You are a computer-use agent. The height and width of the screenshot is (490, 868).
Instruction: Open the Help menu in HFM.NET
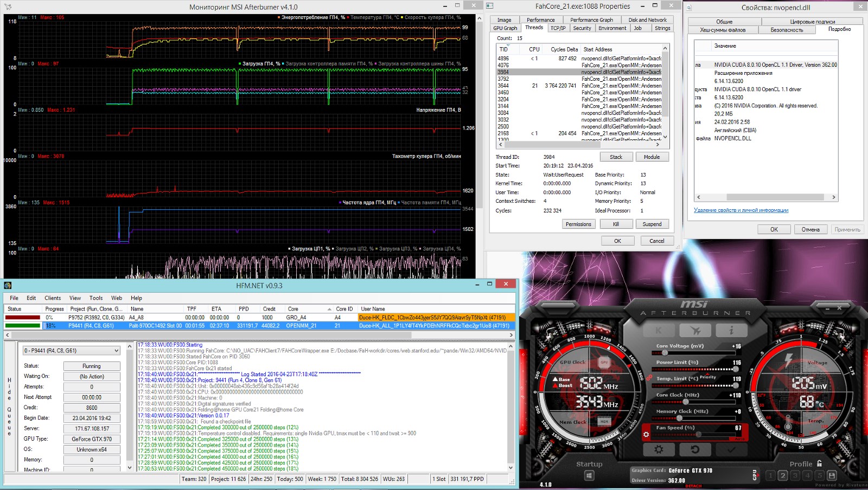136,298
